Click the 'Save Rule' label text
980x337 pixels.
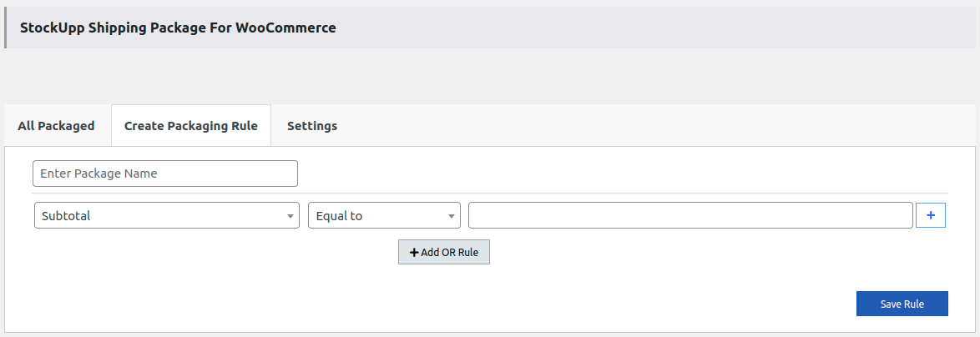(x=902, y=304)
